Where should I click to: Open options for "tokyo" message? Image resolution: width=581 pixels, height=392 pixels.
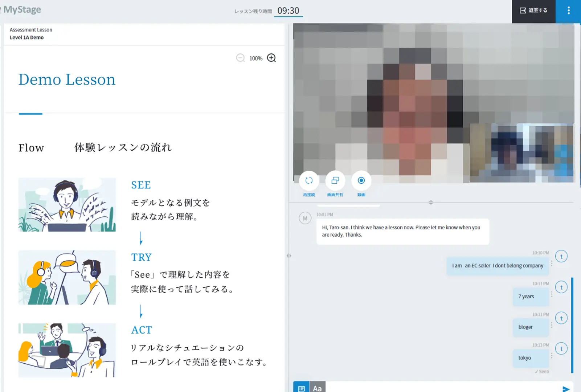pyautogui.click(x=552, y=356)
